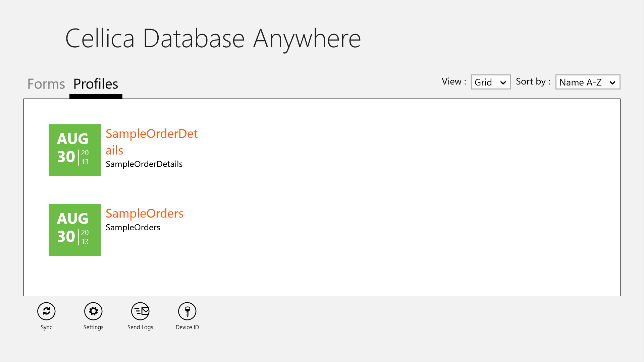The width and height of the screenshot is (644, 362).
Task: Click the Grid dropdown chevron arrow
Action: (503, 82)
